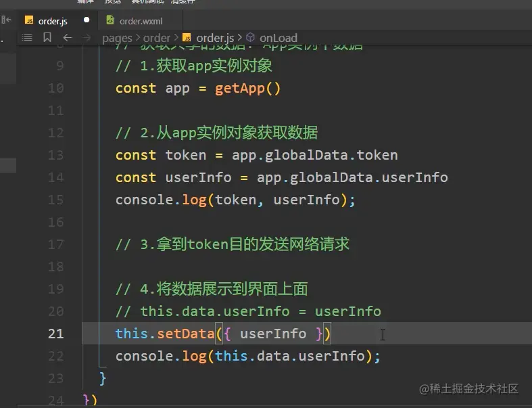Click the unsaved dot on order.js tab
Viewport: 532px width, 408px height.
point(87,20)
